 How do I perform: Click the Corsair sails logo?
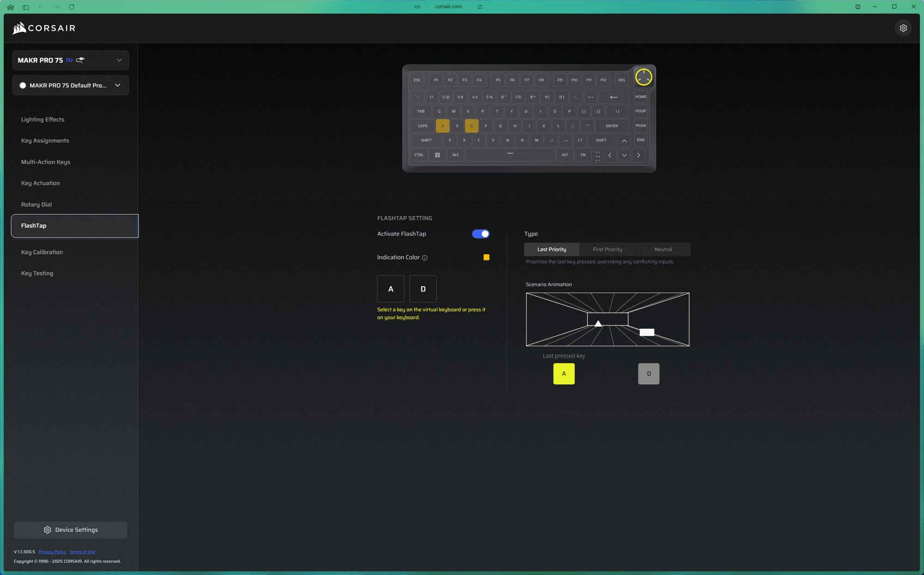point(19,28)
